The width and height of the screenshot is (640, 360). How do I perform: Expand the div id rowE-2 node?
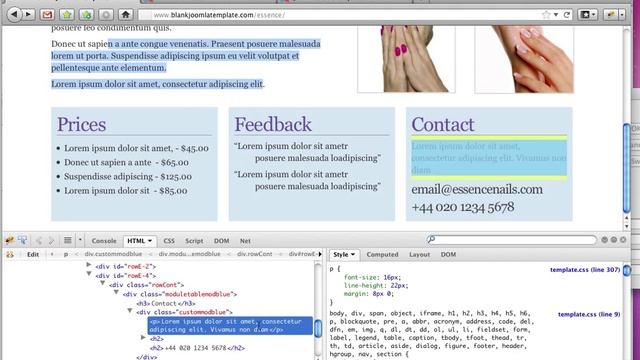click(89, 265)
